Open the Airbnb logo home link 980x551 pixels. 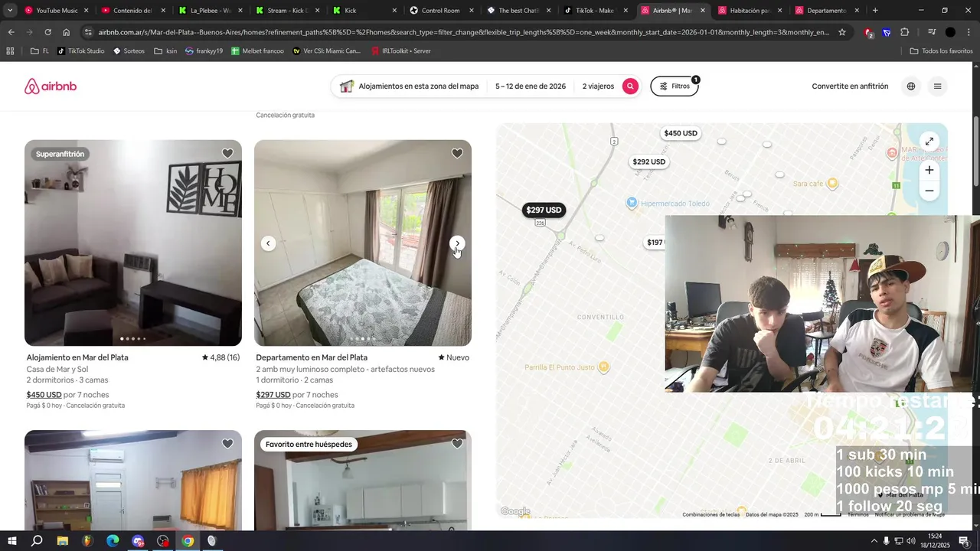(51, 86)
